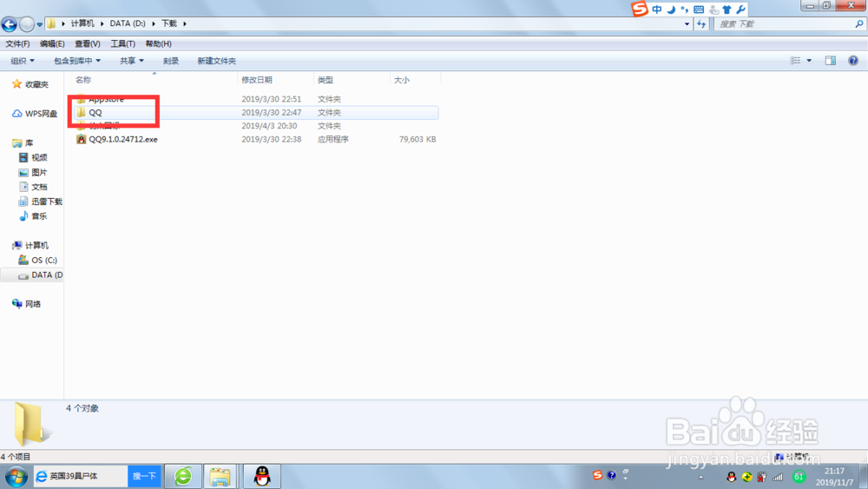Toggle Sogou punctuation mode icon
The height and width of the screenshot is (489, 868).
pos(685,10)
